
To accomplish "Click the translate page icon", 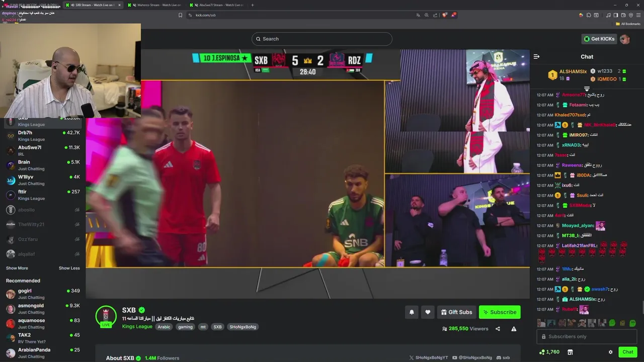I will (418, 15).
